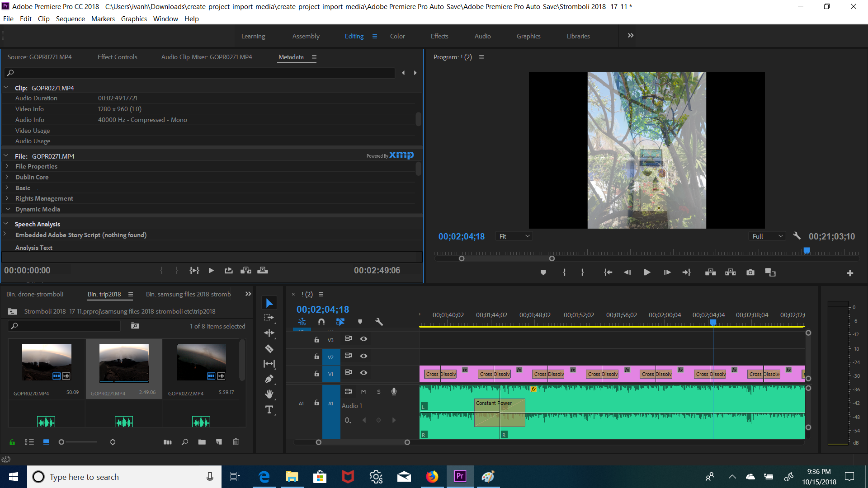Click Go to In point button
868x488 pixels.
(x=608, y=272)
